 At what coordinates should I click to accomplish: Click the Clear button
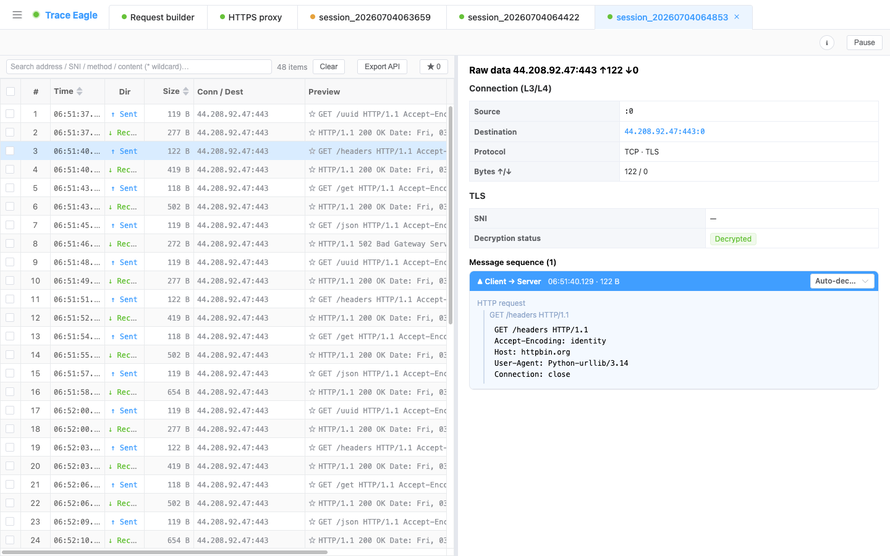[x=329, y=66]
